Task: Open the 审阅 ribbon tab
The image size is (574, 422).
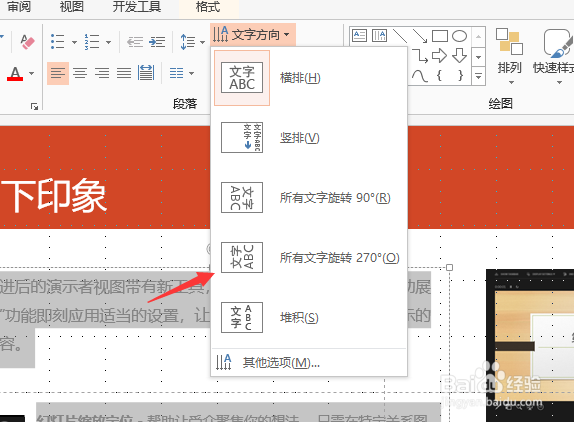Action: (x=19, y=6)
